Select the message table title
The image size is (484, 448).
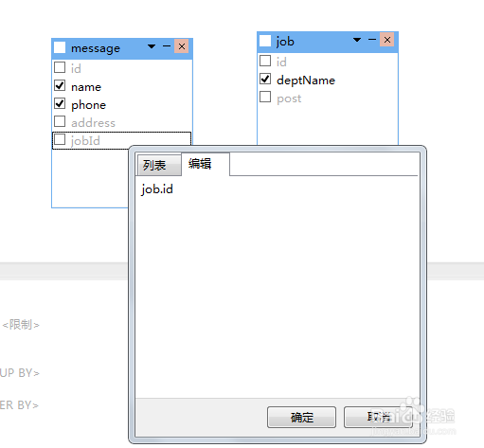tap(96, 48)
